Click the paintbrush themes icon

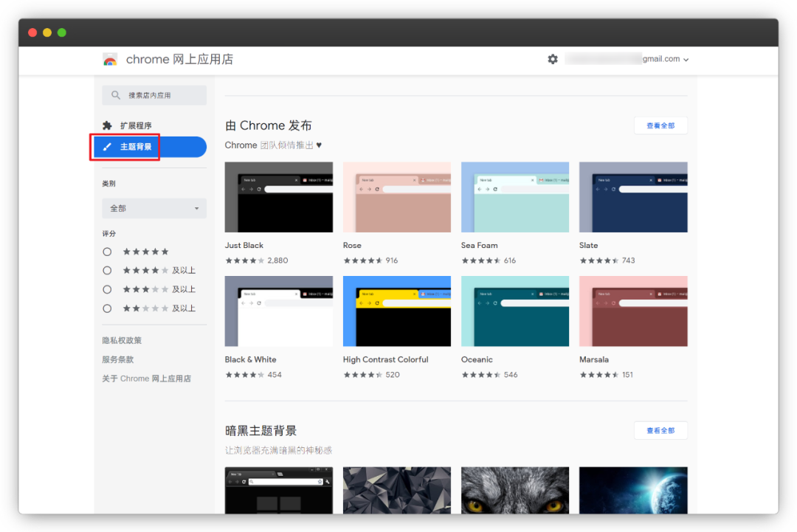[107, 147]
